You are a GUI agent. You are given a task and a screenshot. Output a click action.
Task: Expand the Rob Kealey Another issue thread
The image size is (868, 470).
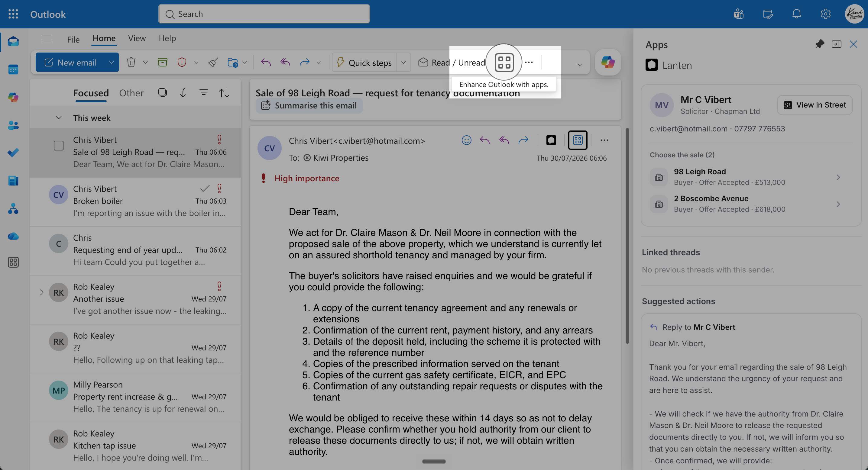[x=41, y=292]
